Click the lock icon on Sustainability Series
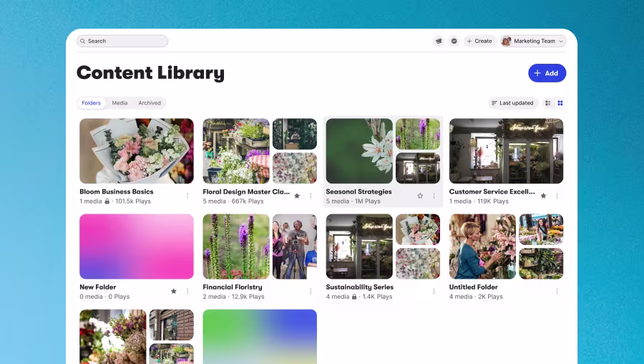This screenshot has height=364, width=644. (x=354, y=297)
